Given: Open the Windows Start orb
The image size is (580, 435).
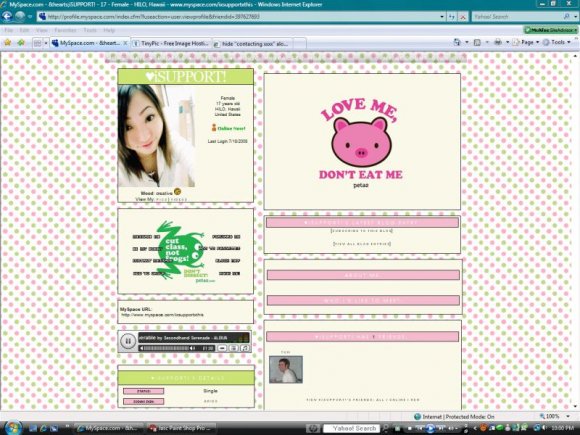Looking at the screenshot, I should point(12,428).
